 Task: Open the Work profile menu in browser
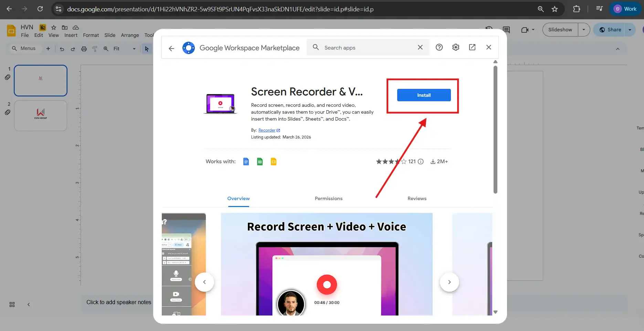[625, 9]
